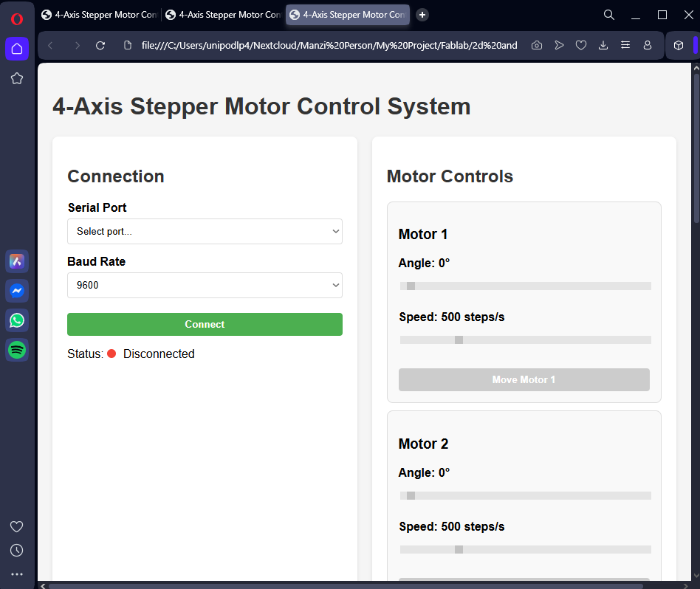Open the easy setup sliders icon

625,46
